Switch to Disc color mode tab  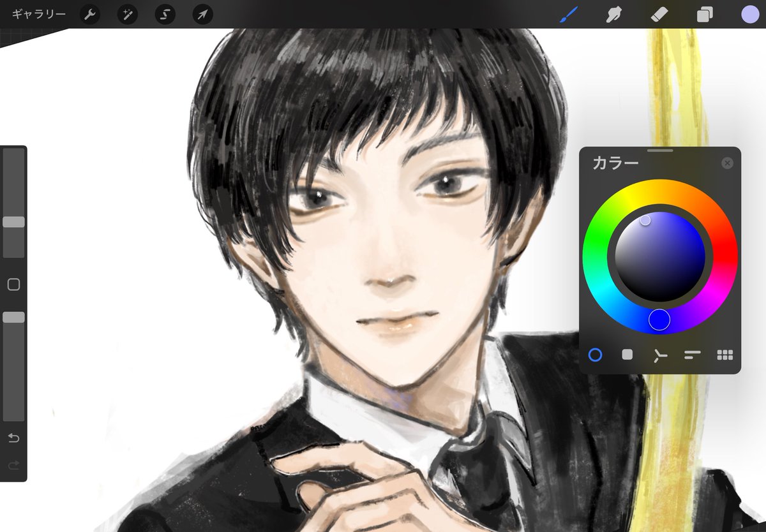click(595, 355)
